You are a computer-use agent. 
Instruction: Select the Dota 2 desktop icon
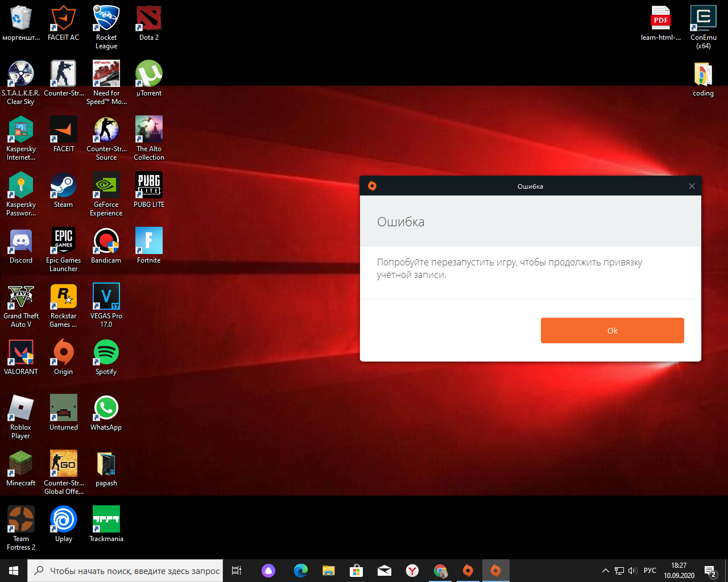[x=149, y=23]
